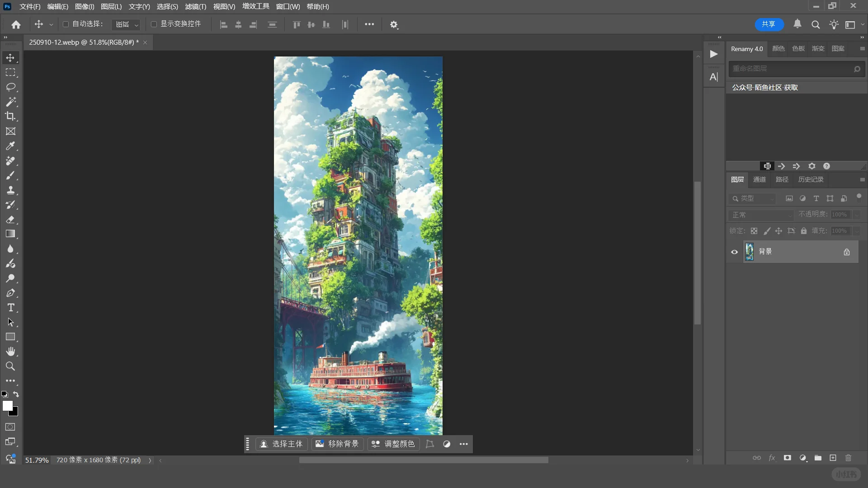The width and height of the screenshot is (868, 488).
Task: Select the Clone Stamp tool
Action: tap(10, 190)
